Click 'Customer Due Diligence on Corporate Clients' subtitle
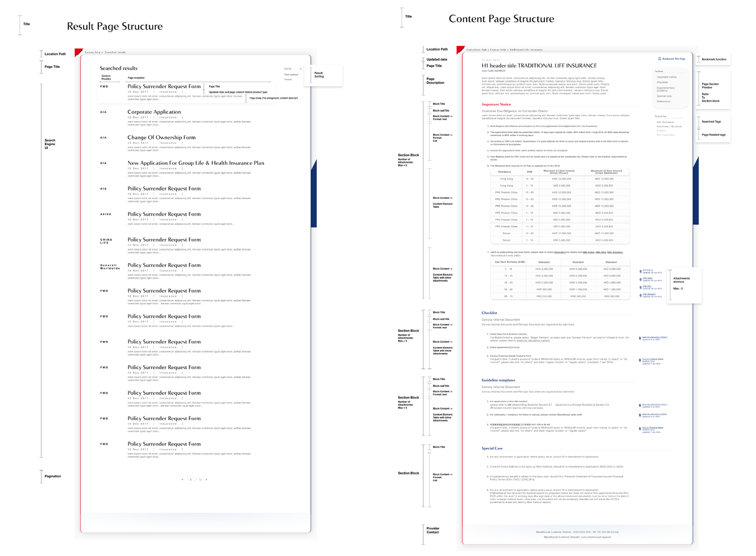 tap(515, 111)
